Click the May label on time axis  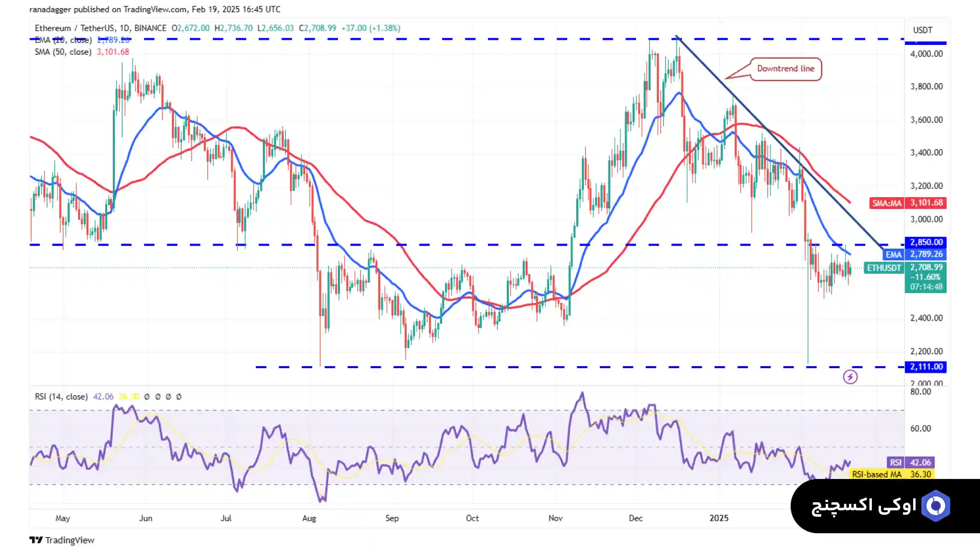click(63, 518)
